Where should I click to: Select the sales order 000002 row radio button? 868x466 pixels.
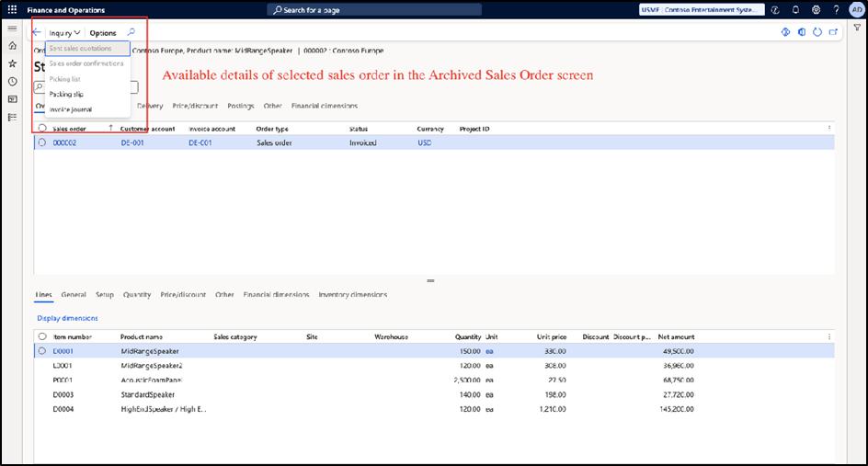[42, 142]
